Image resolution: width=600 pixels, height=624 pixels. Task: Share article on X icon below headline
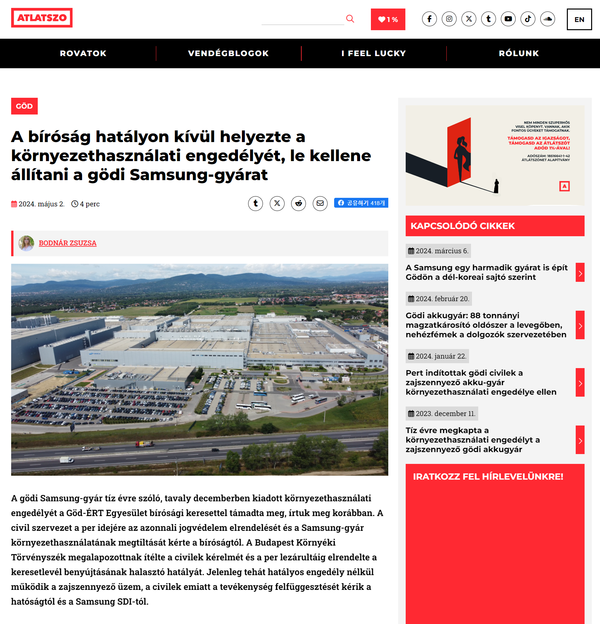click(277, 204)
